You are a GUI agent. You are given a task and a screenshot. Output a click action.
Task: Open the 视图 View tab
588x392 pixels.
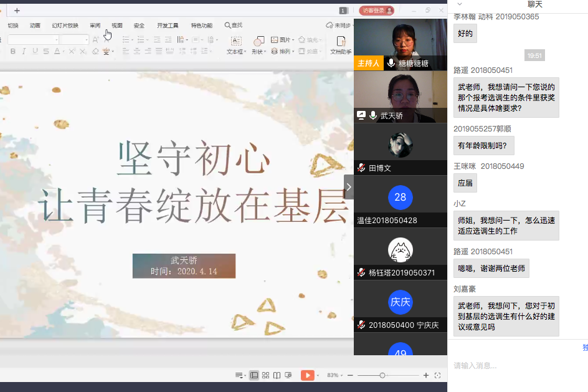116,26
